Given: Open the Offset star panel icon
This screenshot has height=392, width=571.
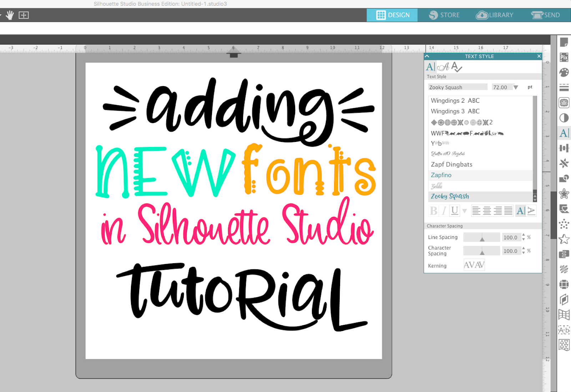Looking at the screenshot, I should [564, 194].
